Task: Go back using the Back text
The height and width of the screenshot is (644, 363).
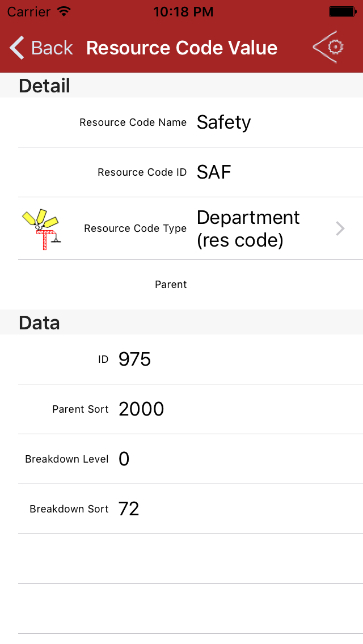Action: point(52,48)
